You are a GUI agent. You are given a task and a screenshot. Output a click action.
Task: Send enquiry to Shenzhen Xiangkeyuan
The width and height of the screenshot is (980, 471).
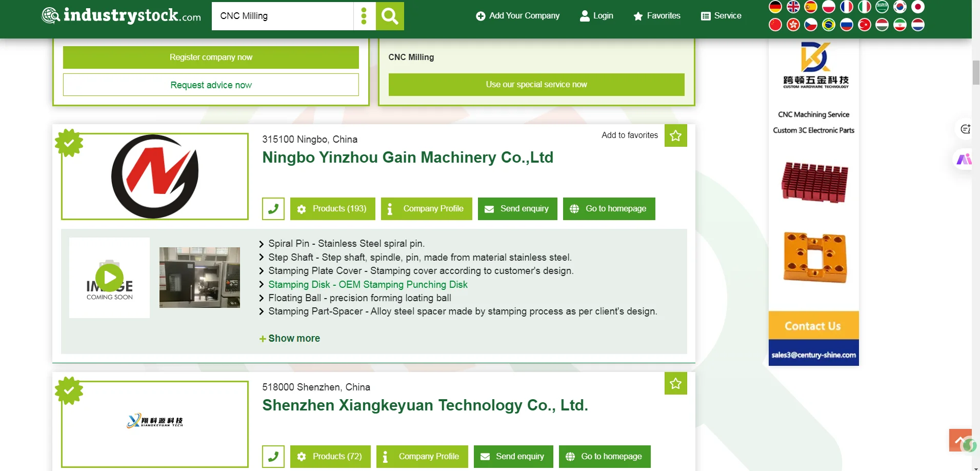tap(513, 457)
